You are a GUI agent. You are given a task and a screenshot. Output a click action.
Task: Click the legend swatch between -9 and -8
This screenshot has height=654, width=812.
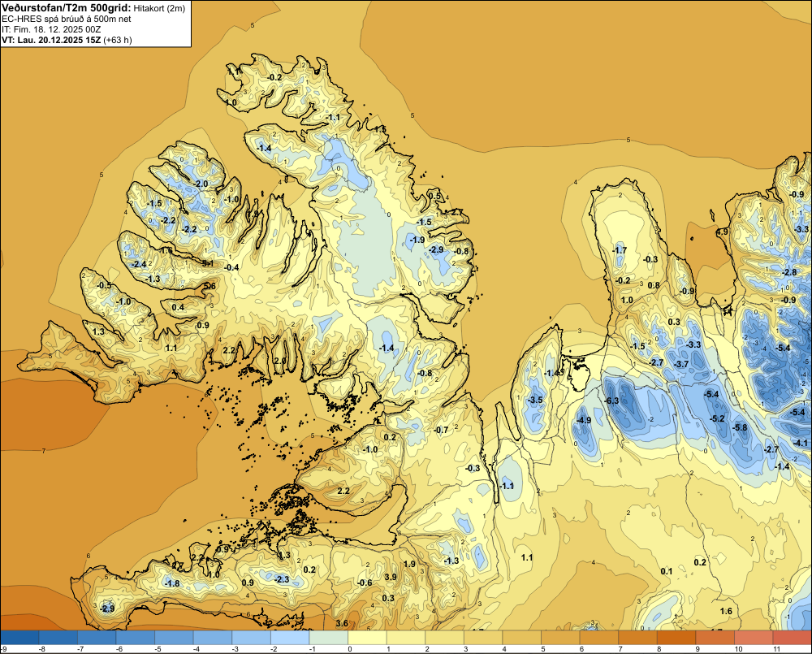click(x=19, y=638)
